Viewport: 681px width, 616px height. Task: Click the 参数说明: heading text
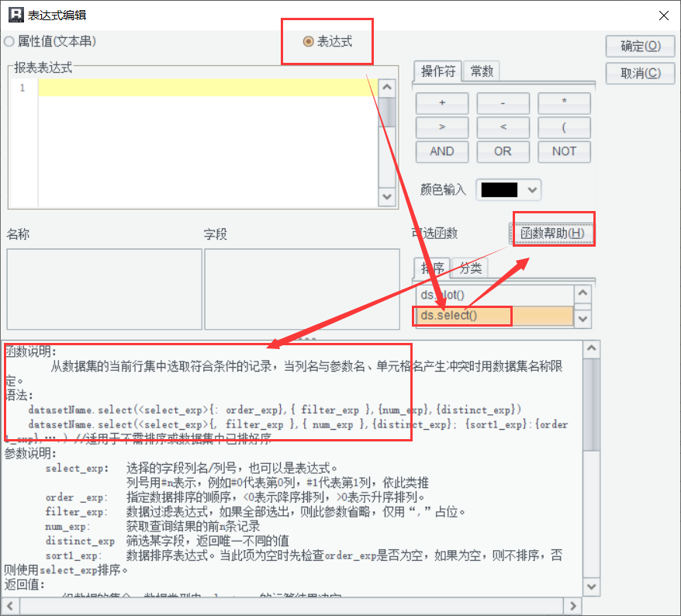pyautogui.click(x=30, y=454)
